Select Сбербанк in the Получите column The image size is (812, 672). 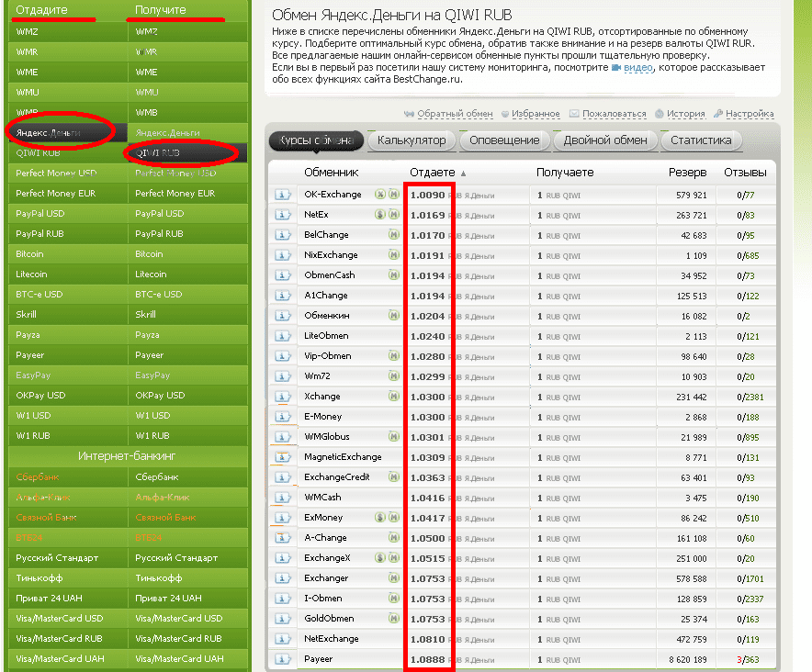[x=157, y=477]
